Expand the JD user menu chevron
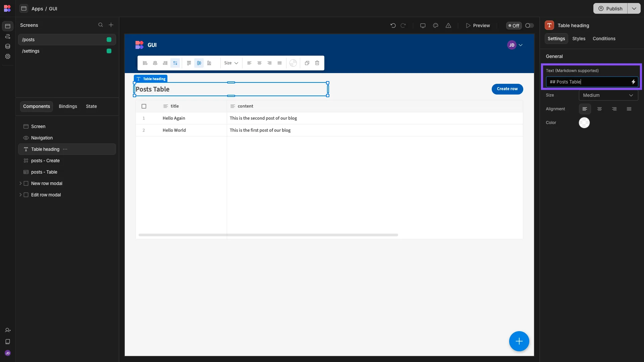Image resolution: width=644 pixels, height=362 pixels. (521, 45)
